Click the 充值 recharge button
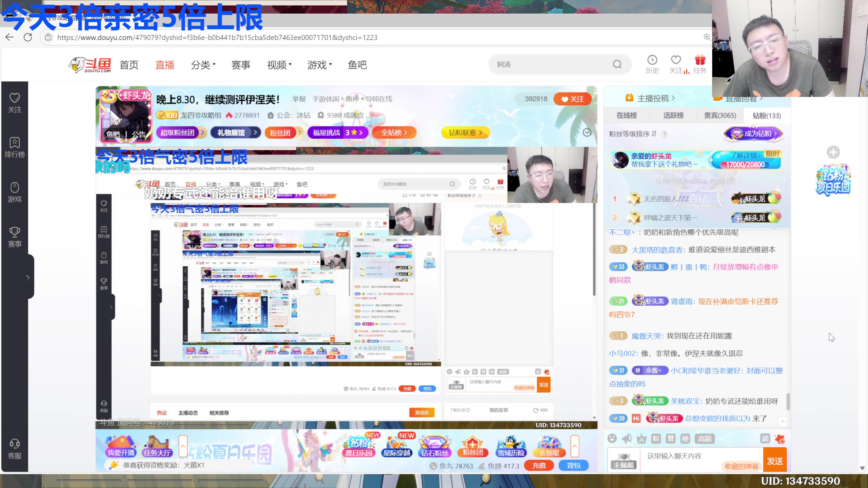Viewport: 868px width, 488px height. coord(539,465)
